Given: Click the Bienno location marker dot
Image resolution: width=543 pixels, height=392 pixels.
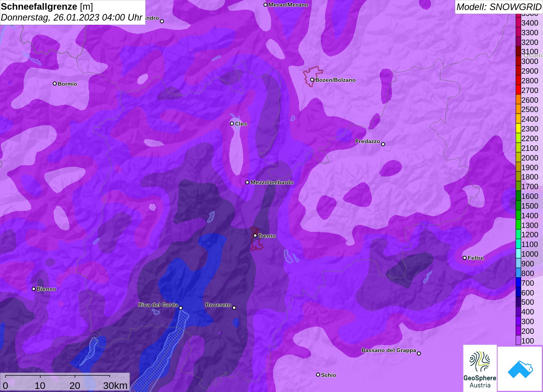Looking at the screenshot, I should 34,289.
